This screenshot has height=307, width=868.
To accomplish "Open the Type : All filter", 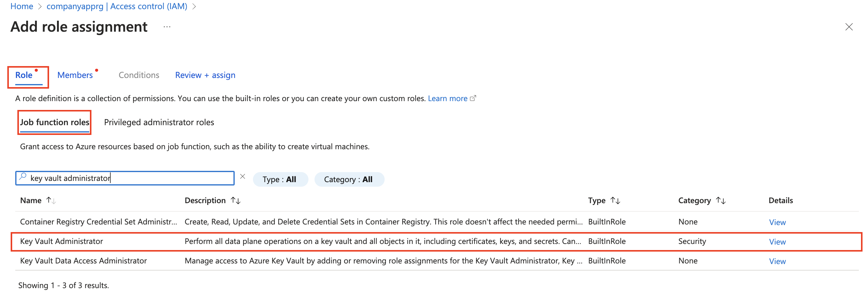I will click(280, 179).
